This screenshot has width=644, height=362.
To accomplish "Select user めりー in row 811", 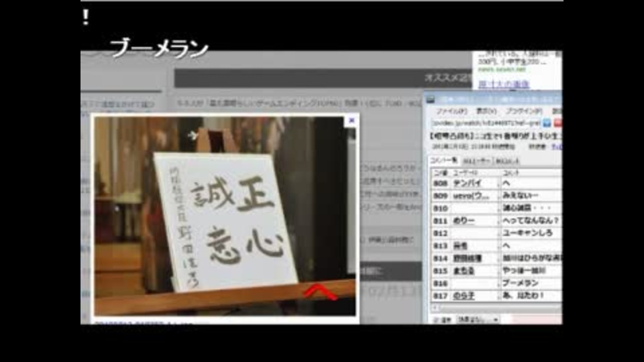I will (464, 221).
